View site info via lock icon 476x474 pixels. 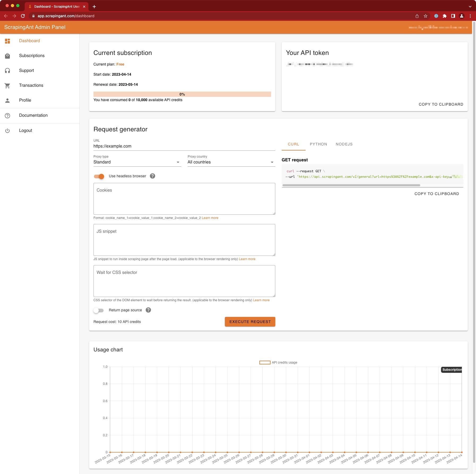point(33,16)
